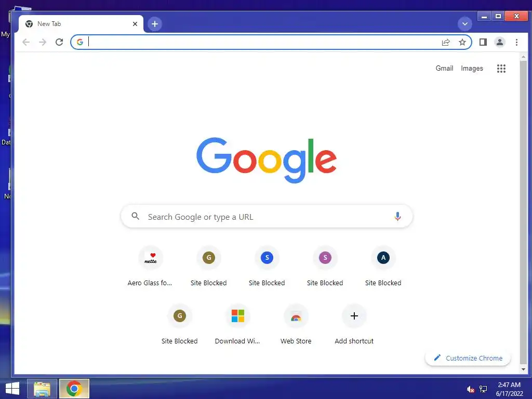This screenshot has width=532, height=399.
Task: Click the Google icon in the address bar
Action: pyautogui.click(x=79, y=42)
